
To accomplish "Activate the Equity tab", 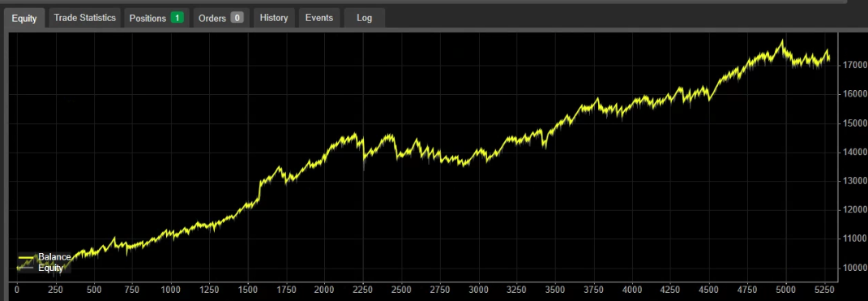I will coord(24,19).
